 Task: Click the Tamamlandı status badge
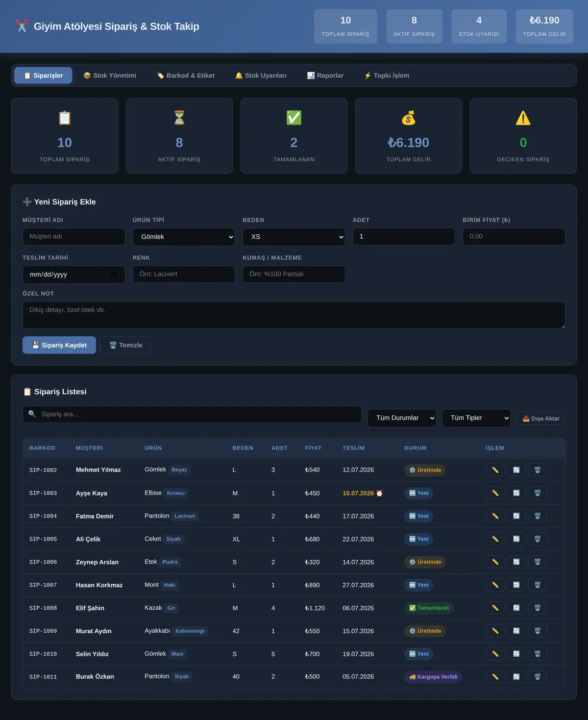point(429,608)
